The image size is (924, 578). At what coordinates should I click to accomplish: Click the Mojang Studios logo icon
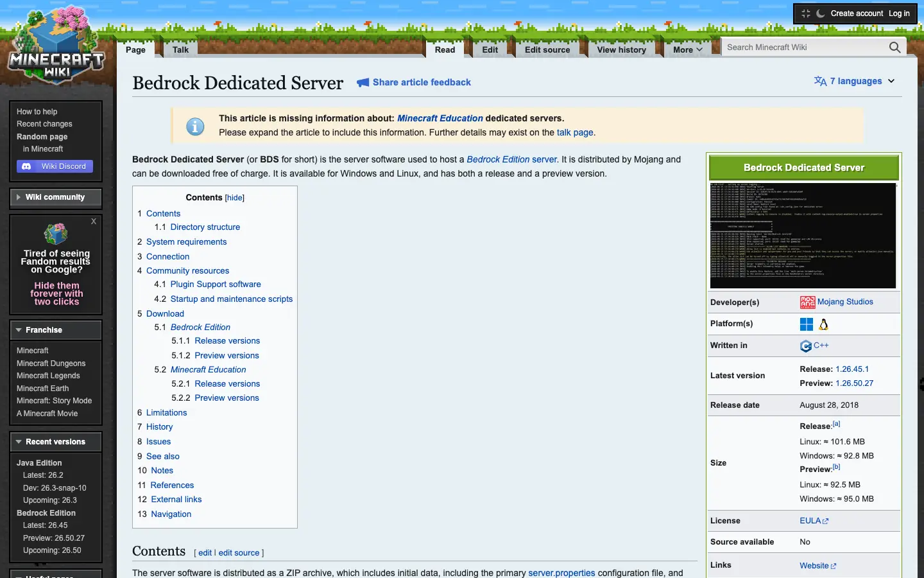(807, 302)
